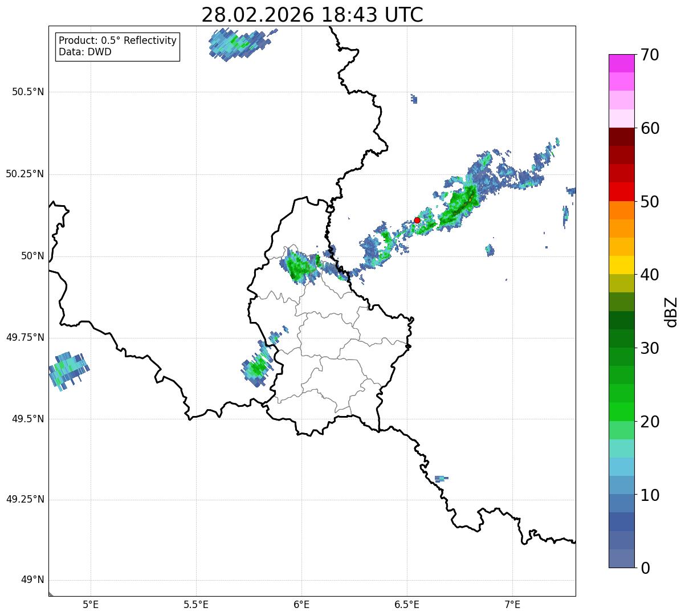Click the bright green colorbar swatch above 20
The image size is (685, 616).
tap(621, 411)
